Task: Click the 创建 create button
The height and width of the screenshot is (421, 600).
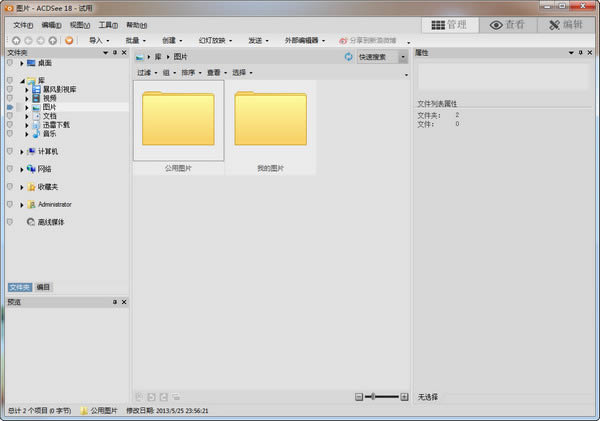Action: tap(172, 40)
